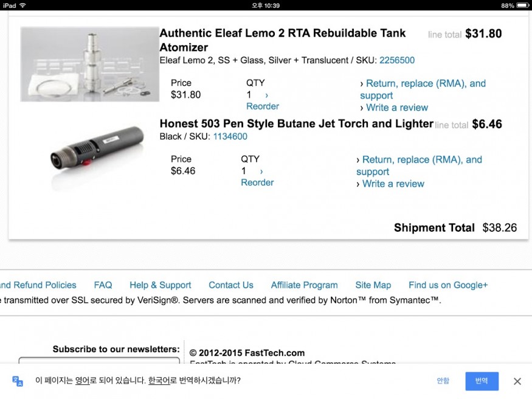Click the Google Translate icon in the banner
Image resolution: width=532 pixels, height=399 pixels.
[x=17, y=381]
